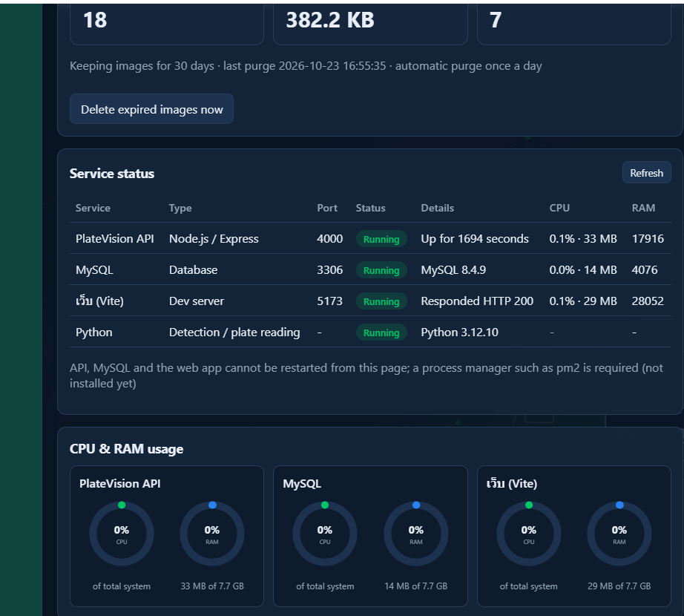684x616 pixels.
Task: Click the "Responded HTTP 200" details cell
Action: pos(477,301)
